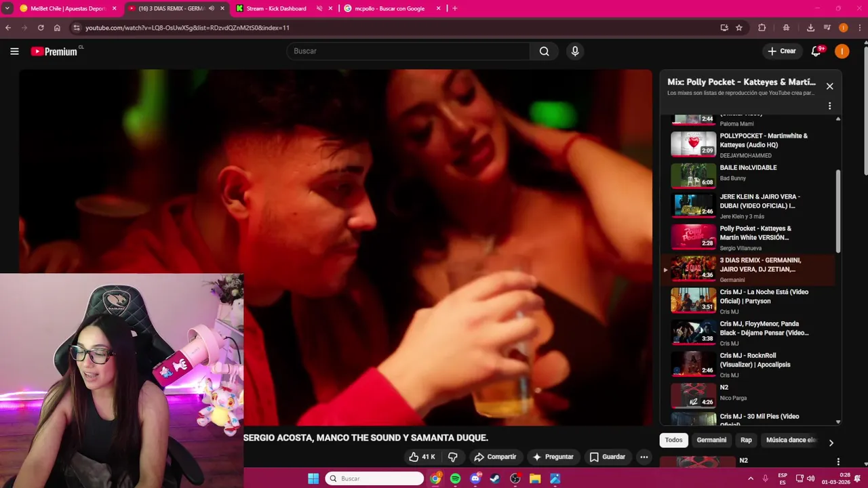The width and height of the screenshot is (868, 488).
Task: Open the Crear menu
Action: 781,52
